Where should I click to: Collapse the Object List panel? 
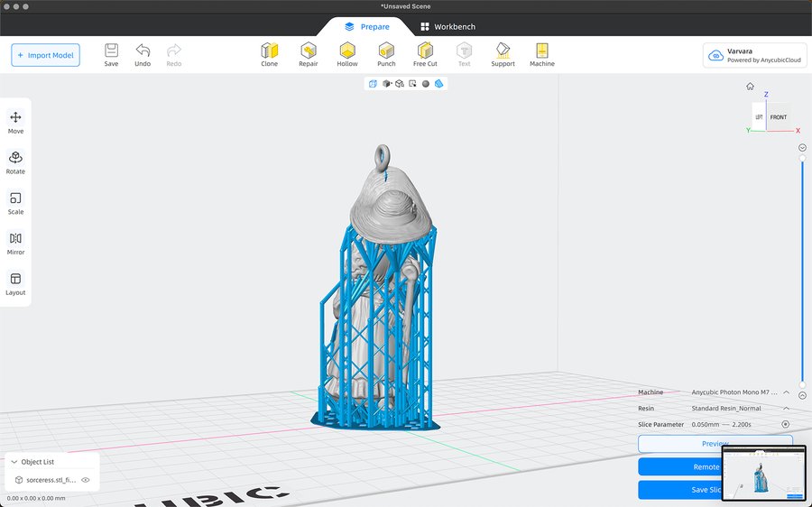tap(14, 462)
